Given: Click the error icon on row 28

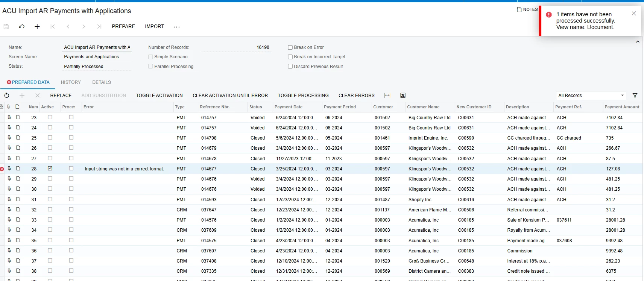Looking at the screenshot, I should click(2, 169).
